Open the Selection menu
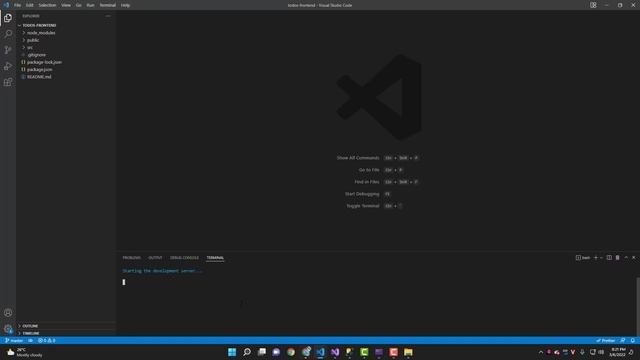The image size is (640, 360). click(47, 5)
